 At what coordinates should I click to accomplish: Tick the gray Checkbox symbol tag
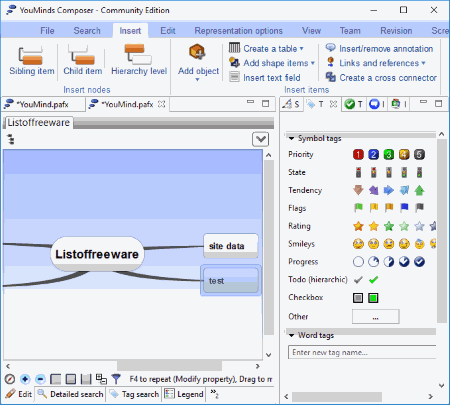coord(358,298)
